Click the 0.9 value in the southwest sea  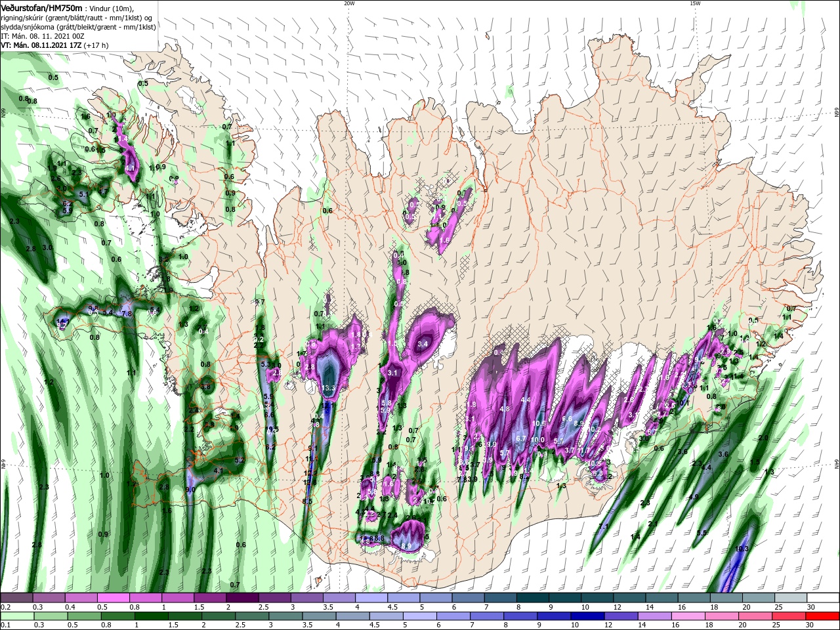pyautogui.click(x=103, y=534)
